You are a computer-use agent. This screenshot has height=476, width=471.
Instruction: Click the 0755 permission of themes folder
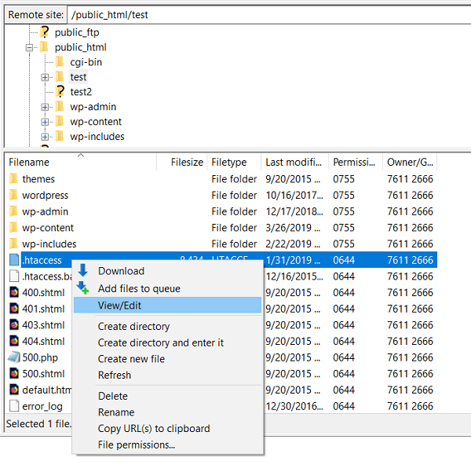pos(344,179)
